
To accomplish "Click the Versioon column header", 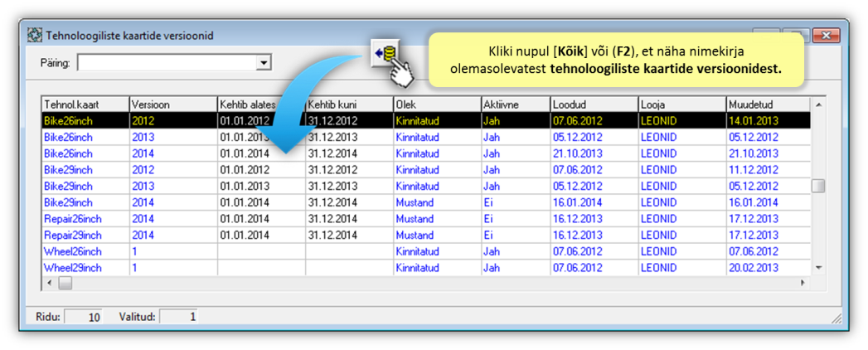I will pyautogui.click(x=172, y=105).
